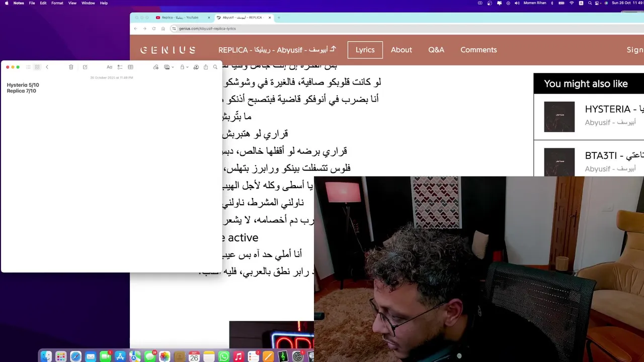
Task: Open FaceTime from the Dock
Action: pos(105,356)
